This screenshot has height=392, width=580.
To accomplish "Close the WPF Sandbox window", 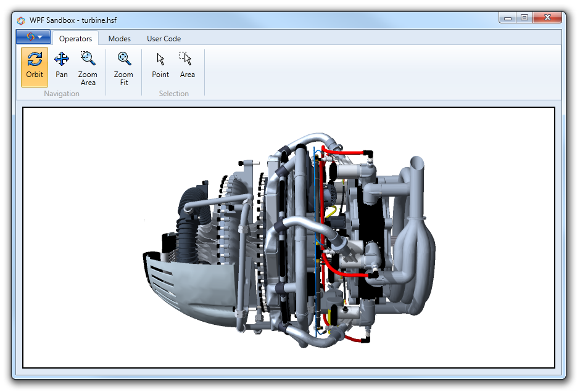I will (x=546, y=18).
